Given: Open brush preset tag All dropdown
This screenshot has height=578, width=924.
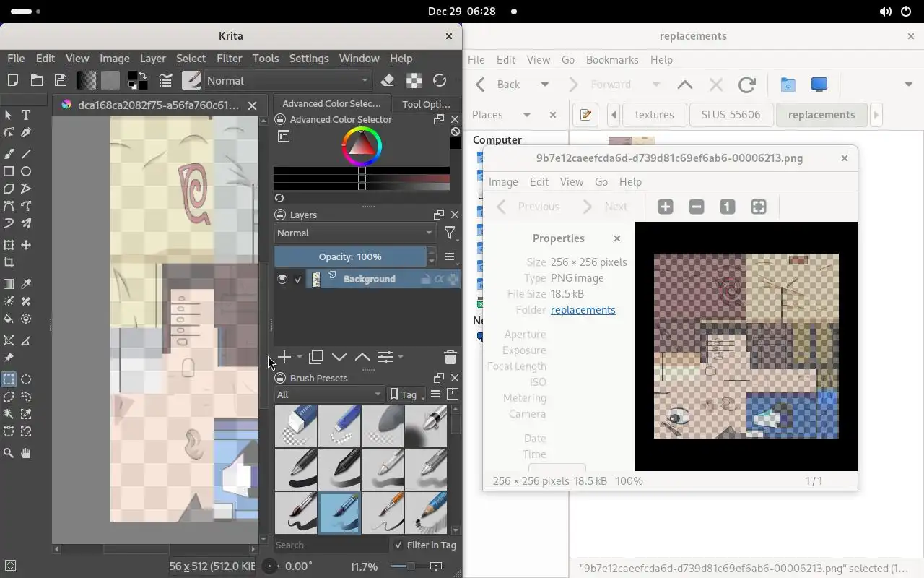Looking at the screenshot, I should [329, 394].
